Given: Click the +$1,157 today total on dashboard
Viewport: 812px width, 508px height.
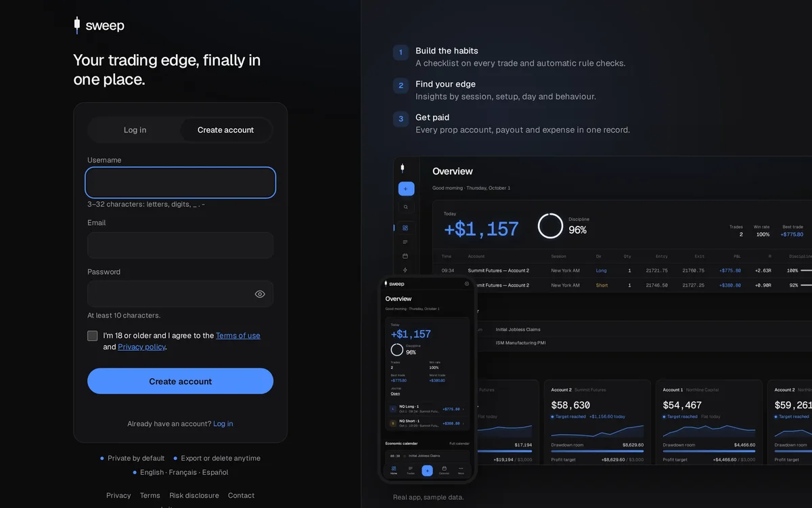Looking at the screenshot, I should coord(481,230).
